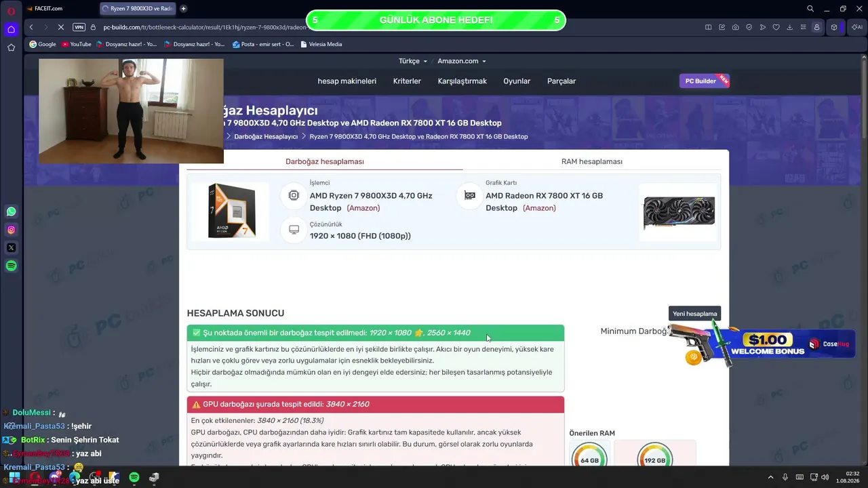Open the Kriterler menu
The width and height of the screenshot is (868, 488).
tap(407, 81)
